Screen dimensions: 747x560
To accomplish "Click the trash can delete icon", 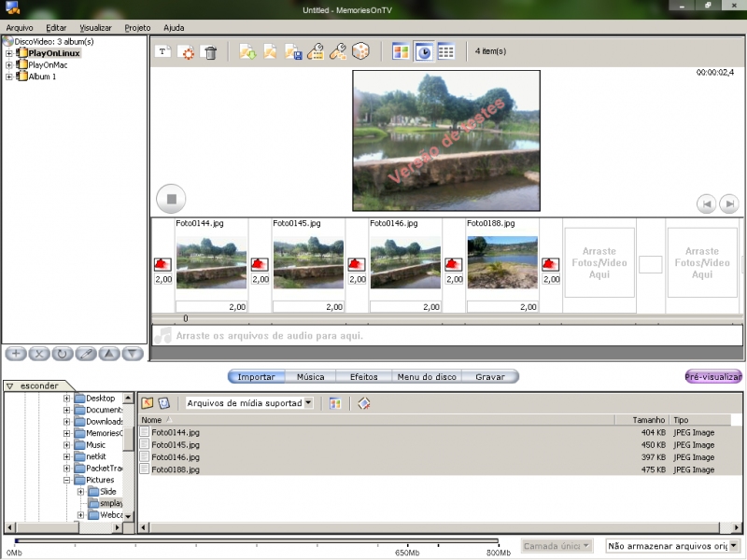I will tap(210, 52).
